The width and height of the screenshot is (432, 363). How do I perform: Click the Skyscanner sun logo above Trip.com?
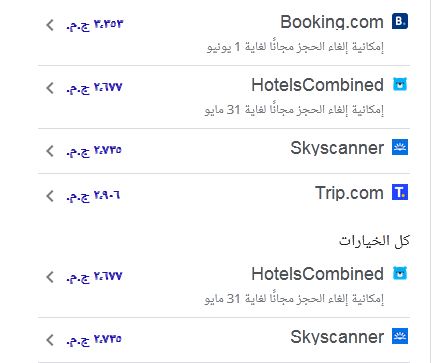click(x=400, y=148)
